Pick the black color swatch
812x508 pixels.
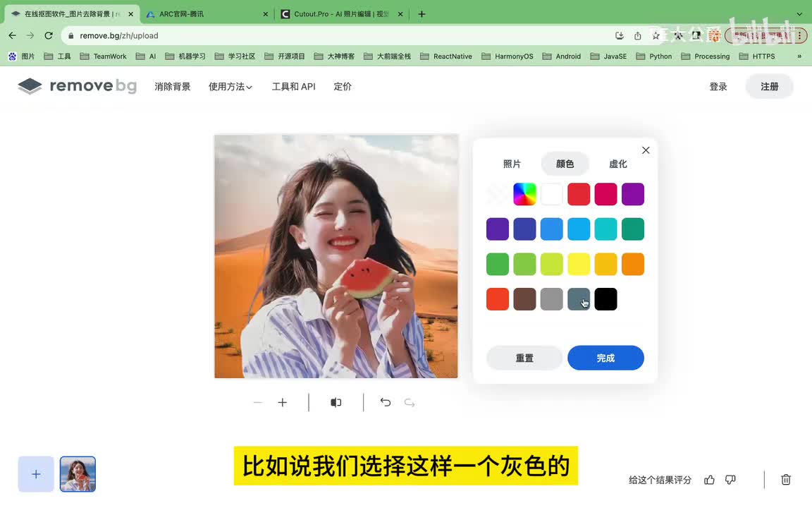(605, 299)
